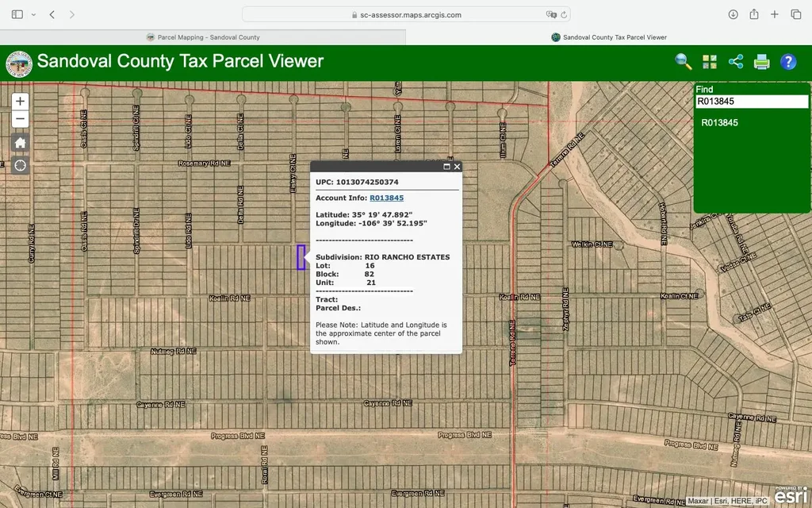812x508 pixels.
Task: Close the parcel info popup
Action: click(457, 167)
